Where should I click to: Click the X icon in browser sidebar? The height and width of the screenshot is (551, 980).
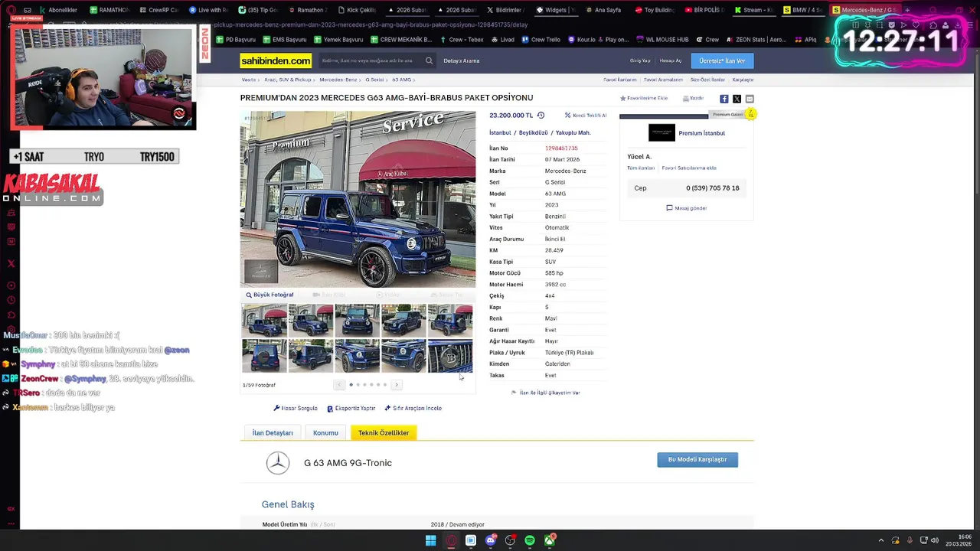tap(11, 263)
